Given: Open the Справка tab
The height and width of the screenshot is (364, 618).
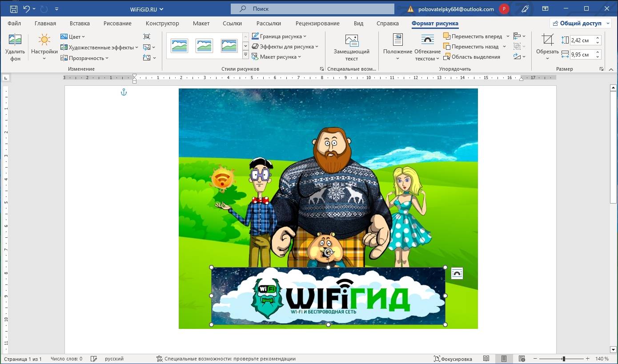Looking at the screenshot, I should (387, 23).
